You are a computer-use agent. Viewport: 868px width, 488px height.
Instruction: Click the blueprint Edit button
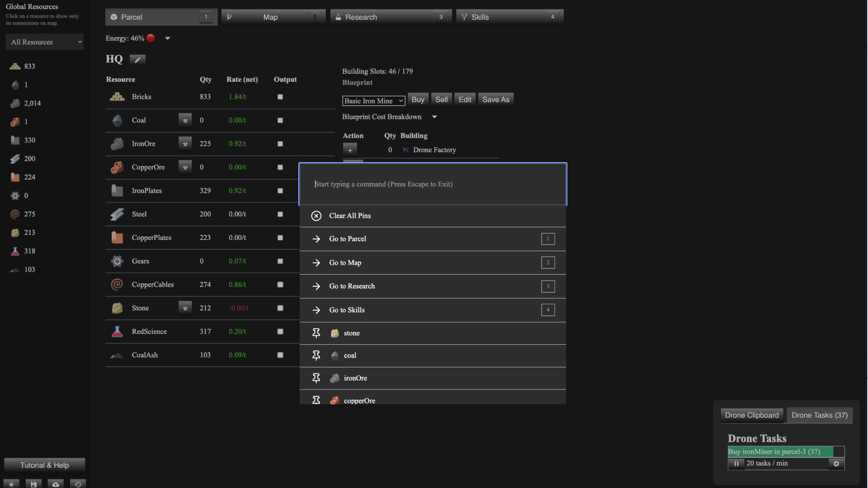click(465, 99)
